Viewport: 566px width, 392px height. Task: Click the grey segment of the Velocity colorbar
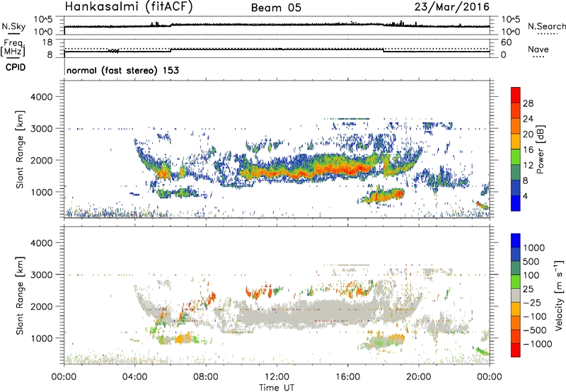click(516, 295)
